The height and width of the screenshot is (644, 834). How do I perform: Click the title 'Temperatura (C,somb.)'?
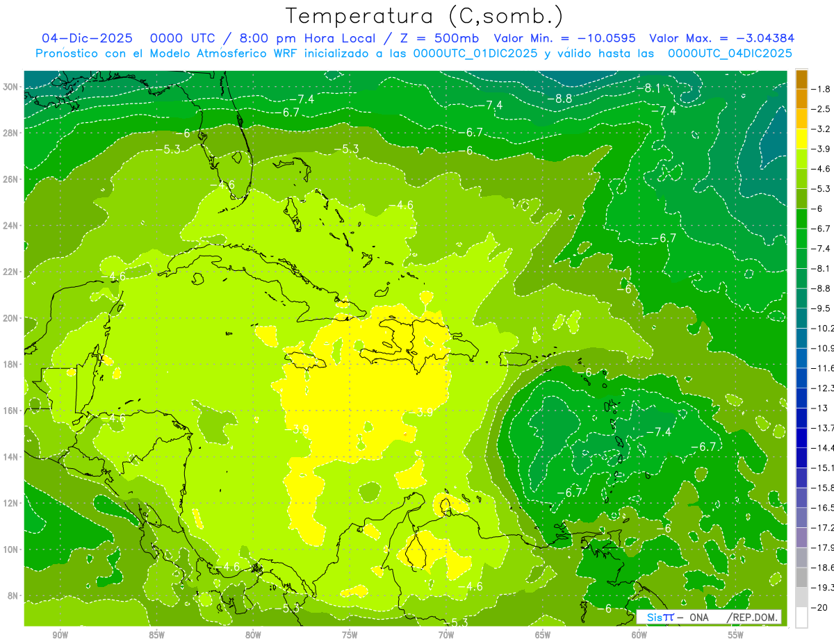tap(425, 16)
